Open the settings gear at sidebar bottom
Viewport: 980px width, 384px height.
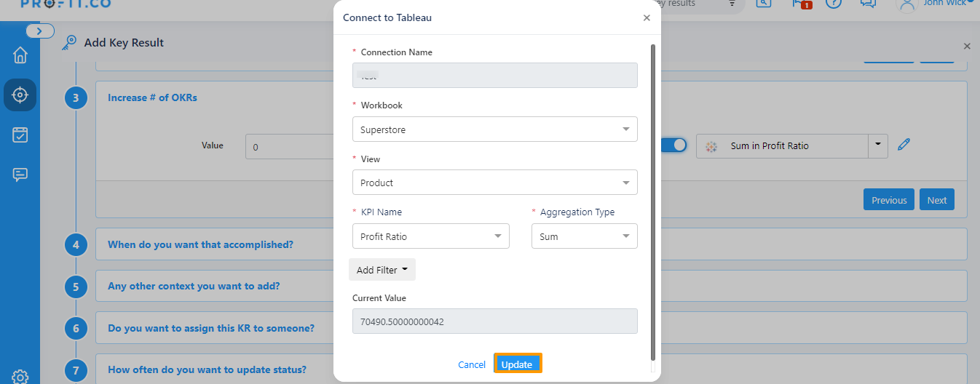tap(20, 377)
